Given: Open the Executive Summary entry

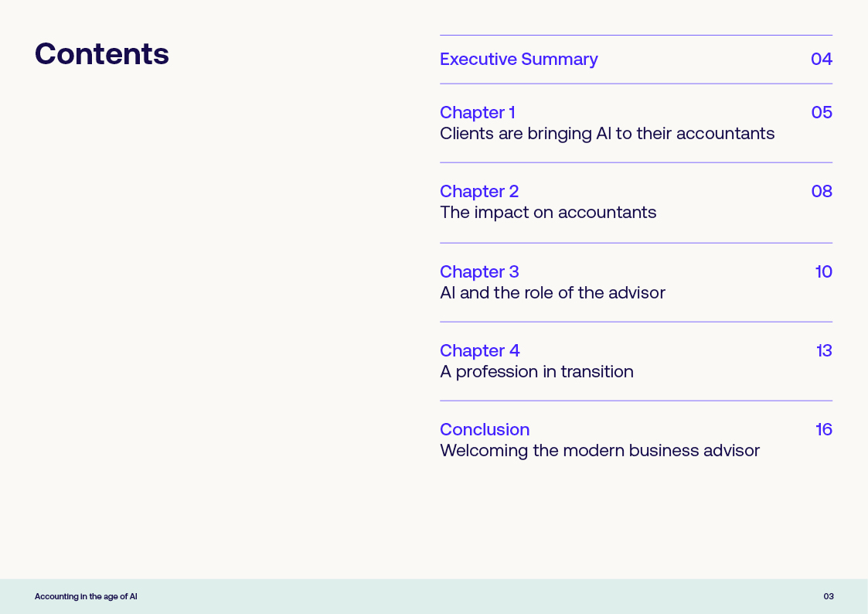Looking at the screenshot, I should [519, 60].
